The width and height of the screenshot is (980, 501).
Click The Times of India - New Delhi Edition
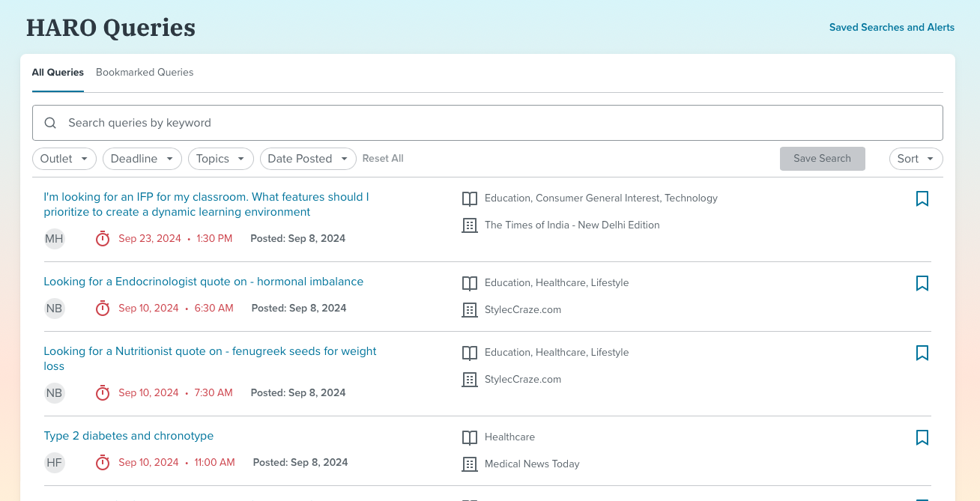(572, 225)
